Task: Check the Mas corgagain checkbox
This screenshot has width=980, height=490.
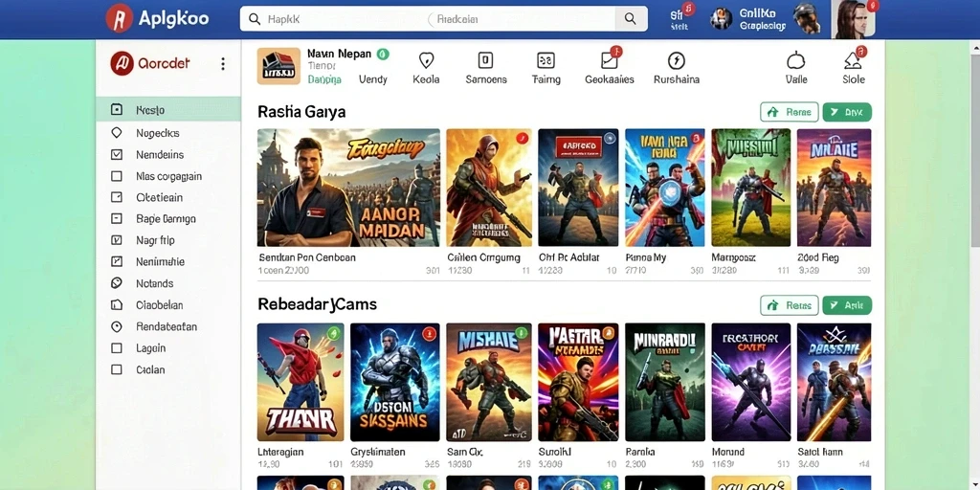Action: tap(116, 176)
